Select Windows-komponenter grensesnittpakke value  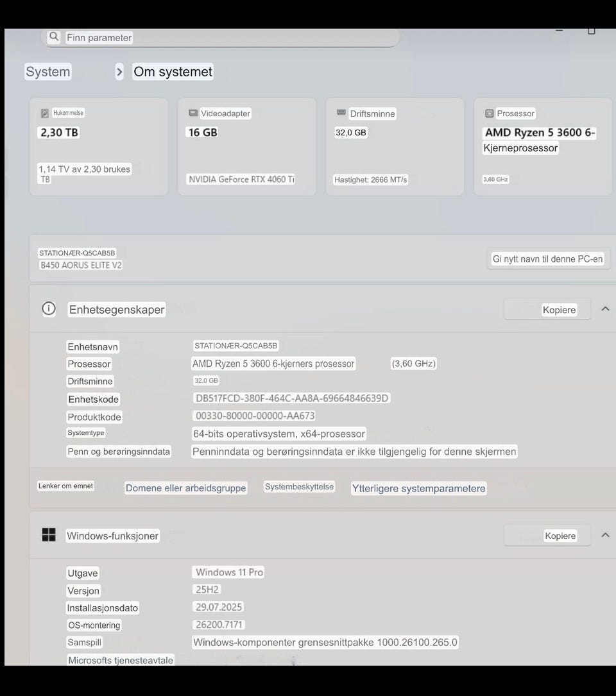click(x=325, y=642)
